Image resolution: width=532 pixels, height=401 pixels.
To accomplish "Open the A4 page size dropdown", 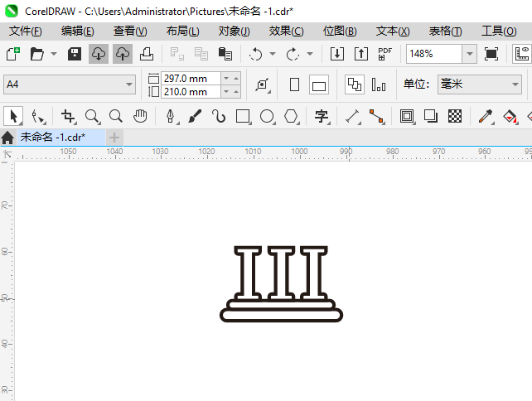I will (70, 85).
